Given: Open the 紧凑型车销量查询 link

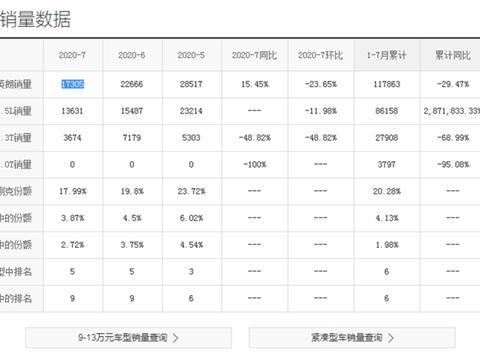Looking at the screenshot, I should 352,338.
